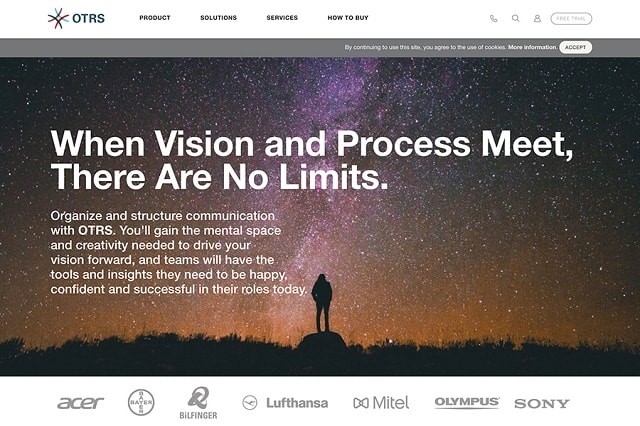Accept the cookie notice
The image size is (640, 426).
tap(576, 47)
